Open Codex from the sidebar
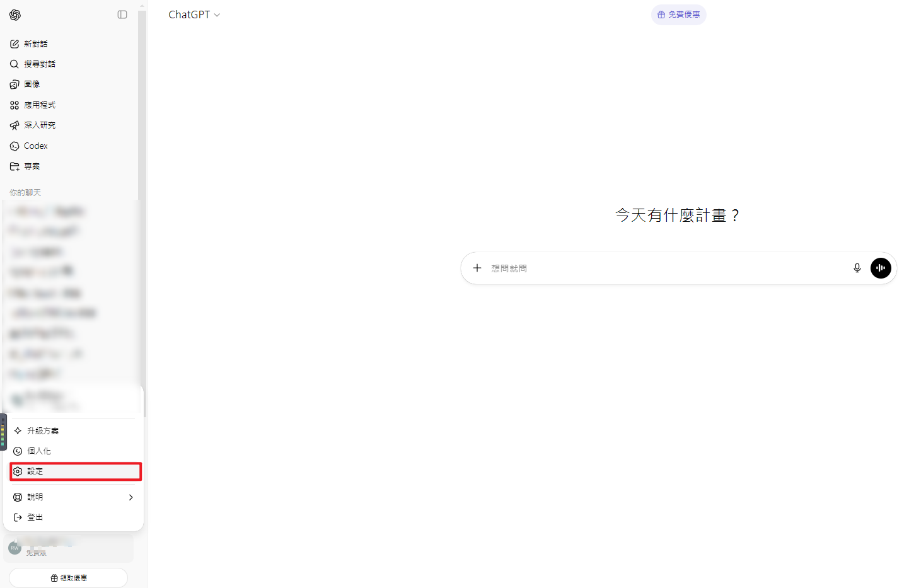Image resolution: width=909 pixels, height=588 pixels. (35, 146)
